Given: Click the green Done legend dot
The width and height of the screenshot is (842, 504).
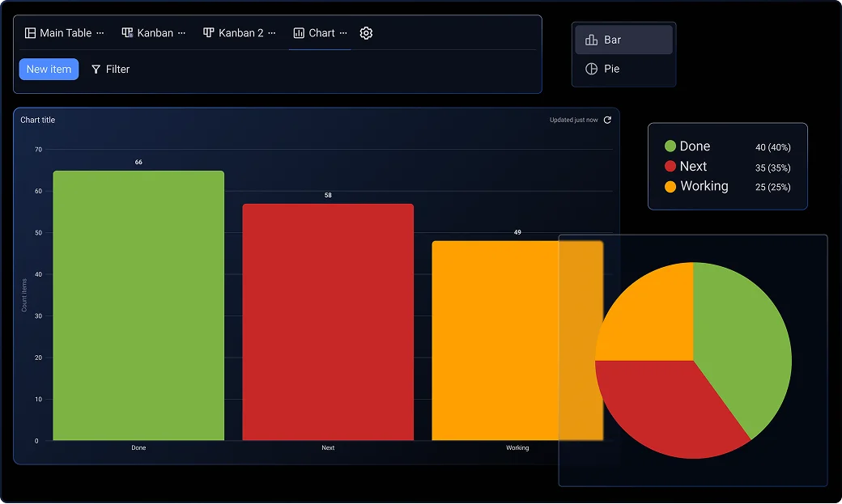Looking at the screenshot, I should pyautogui.click(x=670, y=146).
